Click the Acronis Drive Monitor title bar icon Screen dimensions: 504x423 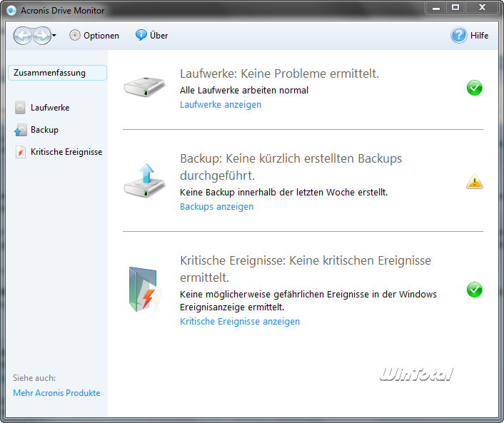coord(11,11)
